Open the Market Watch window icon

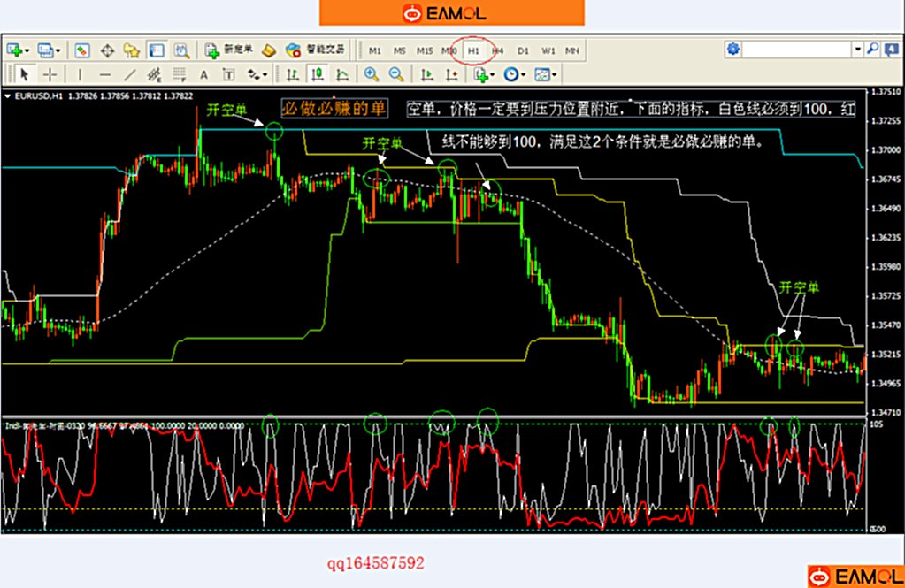pyautogui.click(x=82, y=50)
